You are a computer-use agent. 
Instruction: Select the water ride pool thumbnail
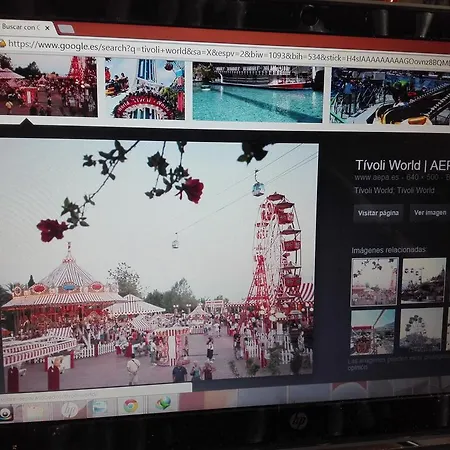coord(258,92)
